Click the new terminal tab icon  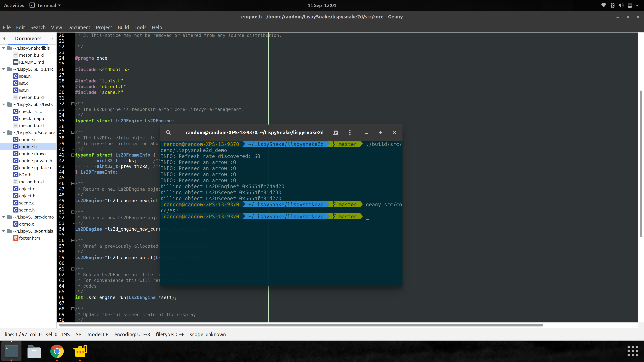coord(336,133)
